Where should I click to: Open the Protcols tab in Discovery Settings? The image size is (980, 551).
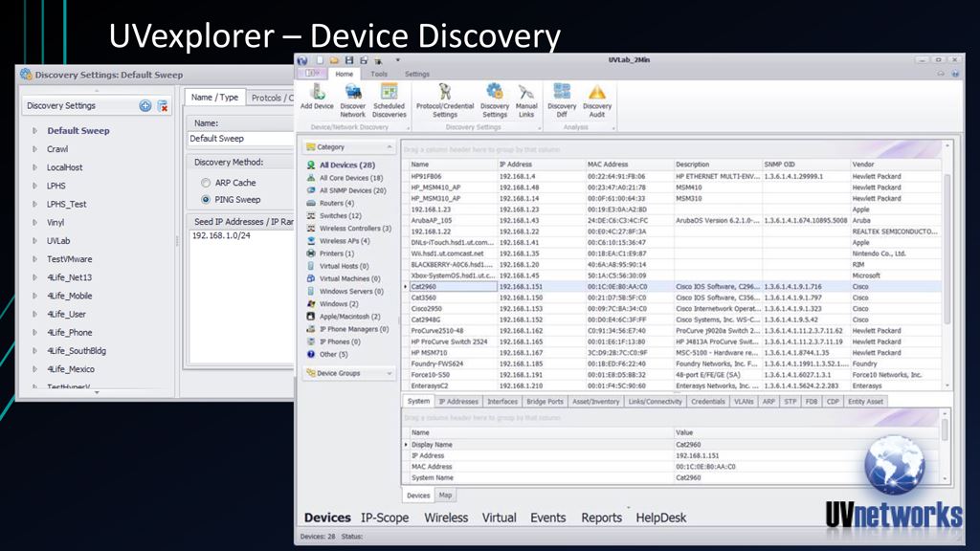click(271, 98)
